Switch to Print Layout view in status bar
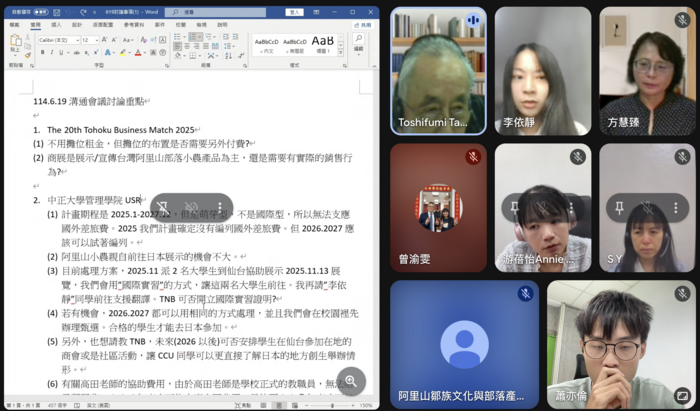 tap(279, 405)
